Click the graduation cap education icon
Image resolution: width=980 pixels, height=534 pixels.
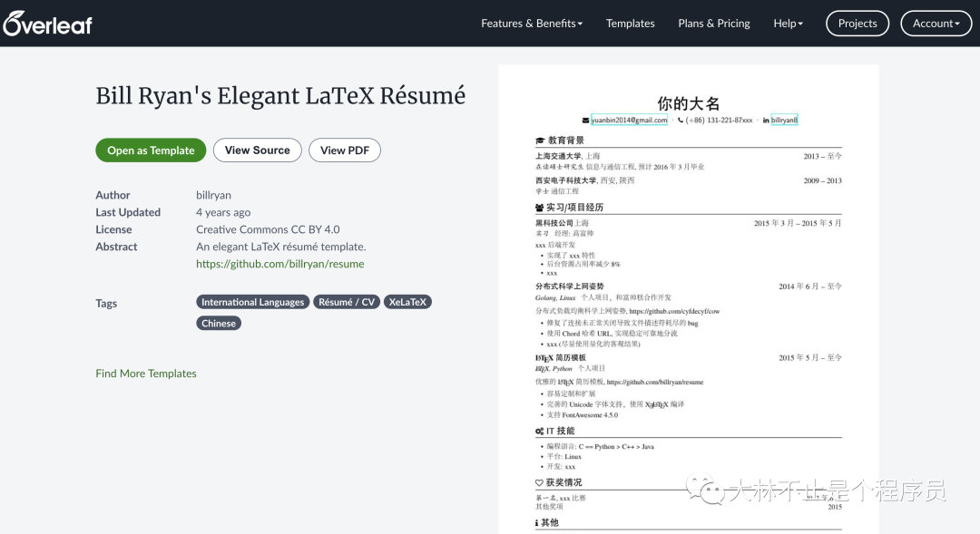coord(540,141)
